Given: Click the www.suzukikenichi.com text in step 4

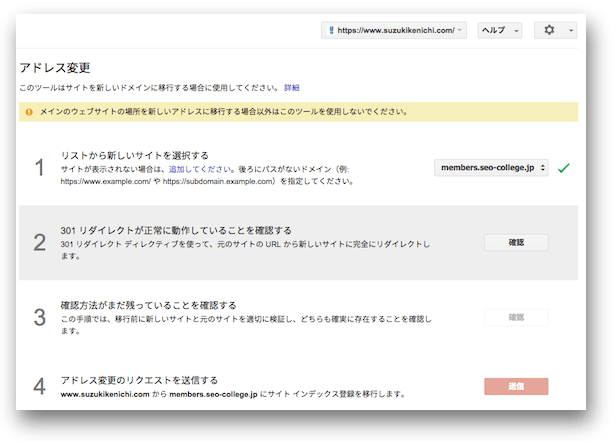Looking at the screenshot, I should coord(105,394).
